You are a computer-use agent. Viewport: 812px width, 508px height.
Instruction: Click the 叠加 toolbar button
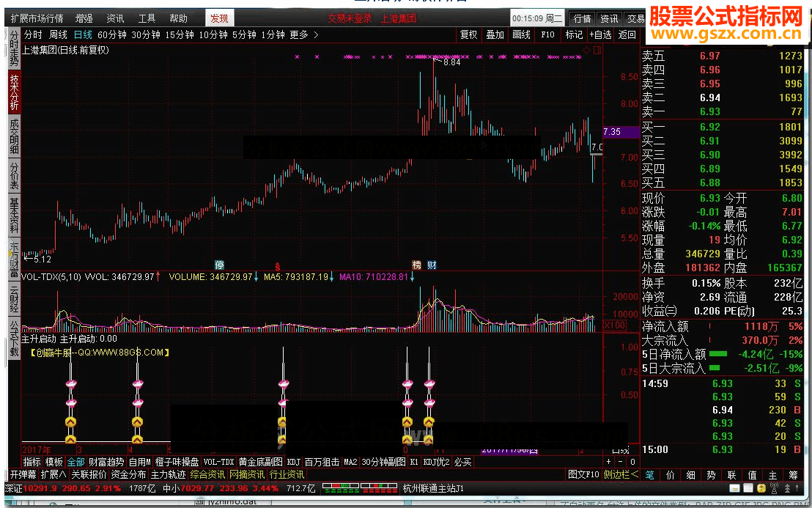pyautogui.click(x=495, y=34)
